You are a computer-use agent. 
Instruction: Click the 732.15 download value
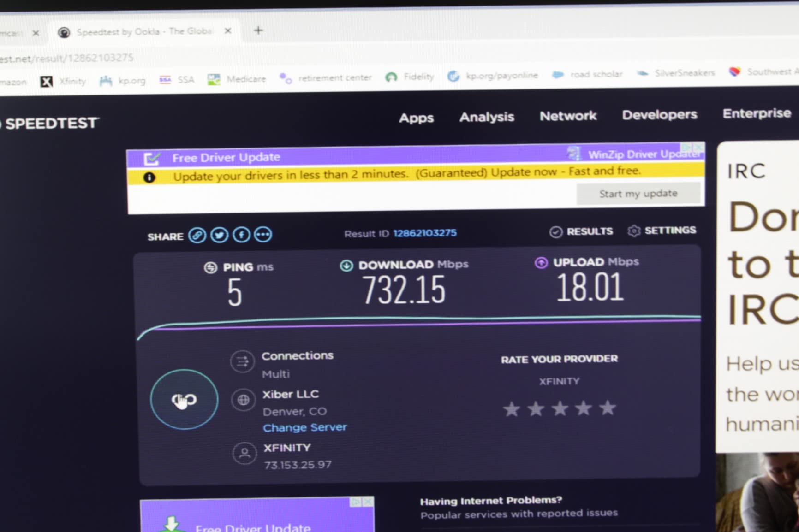[404, 290]
